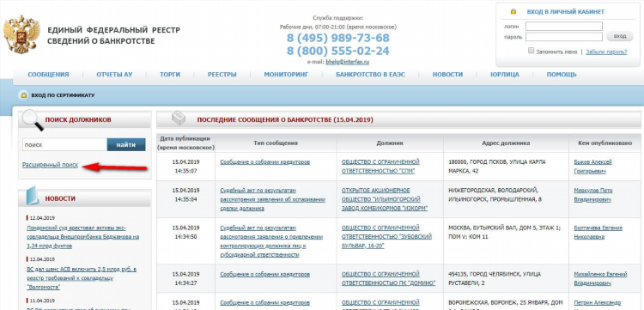
Task: Click phone number 8 (495) 989-73-68
Action: (x=337, y=38)
